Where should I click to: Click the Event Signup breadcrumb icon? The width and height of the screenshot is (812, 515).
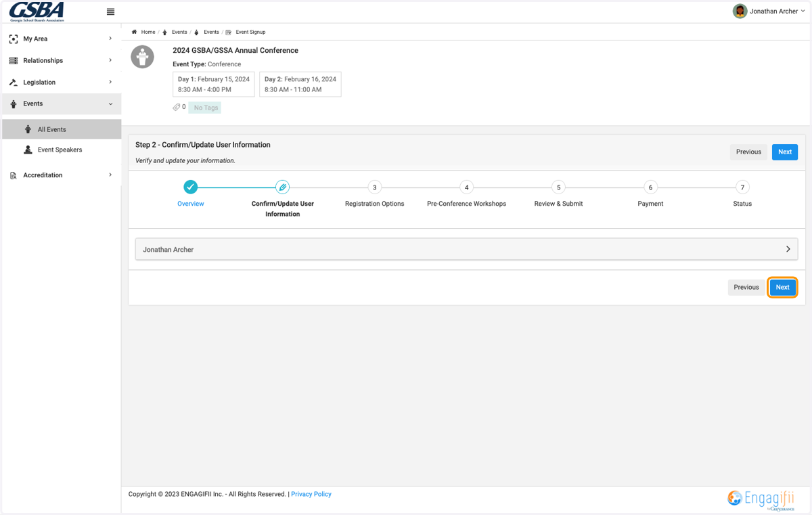coord(229,32)
